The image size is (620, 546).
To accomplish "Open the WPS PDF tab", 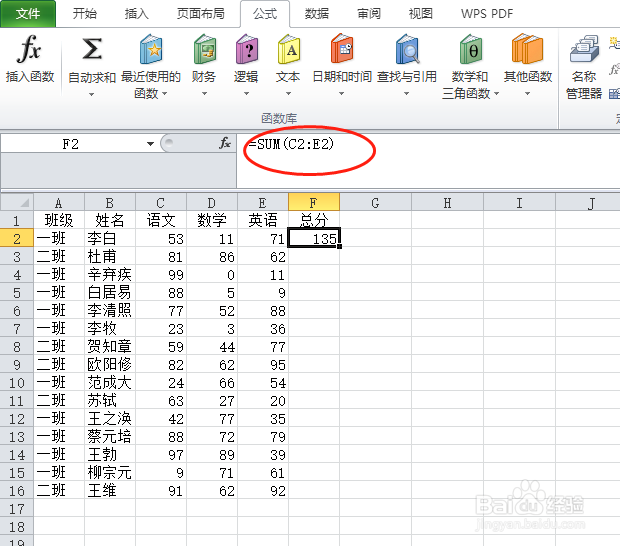I will click(487, 14).
